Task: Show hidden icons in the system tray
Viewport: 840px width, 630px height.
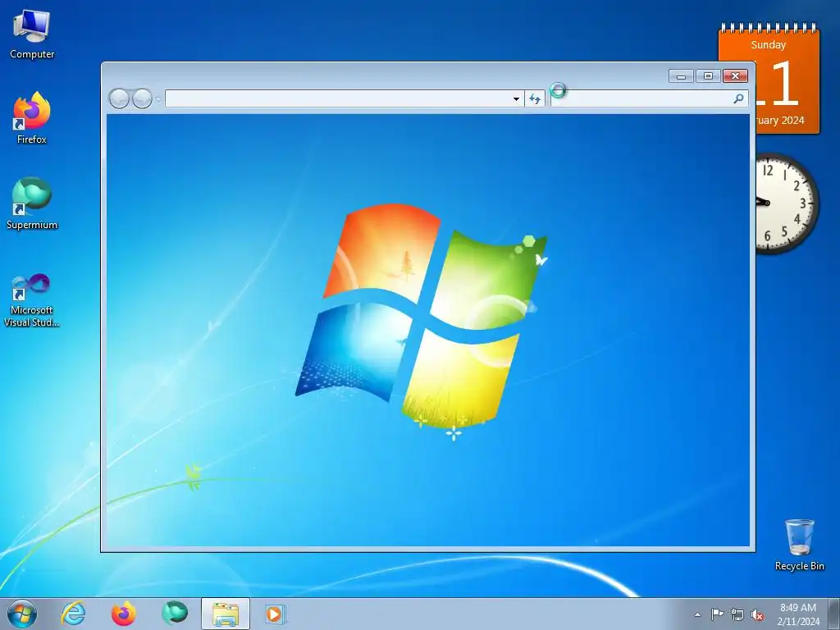Action: pyautogui.click(x=697, y=614)
